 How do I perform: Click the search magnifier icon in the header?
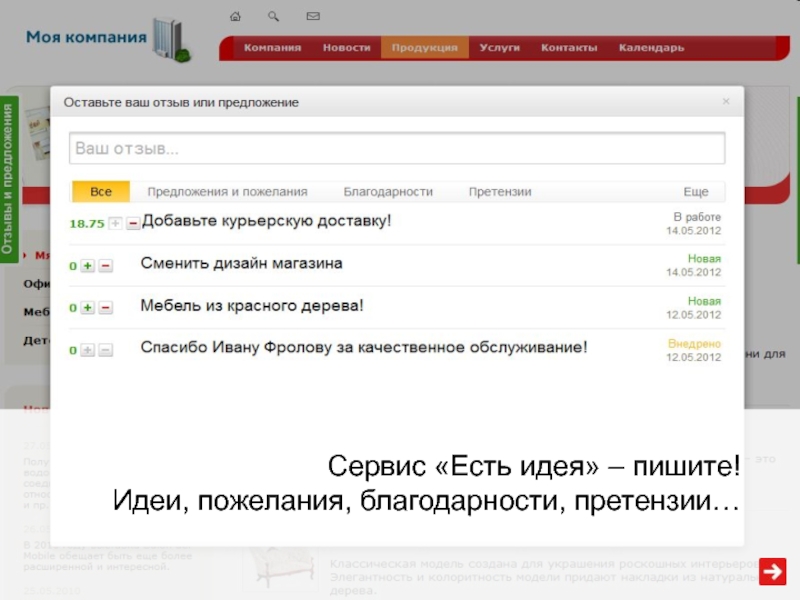click(x=274, y=17)
